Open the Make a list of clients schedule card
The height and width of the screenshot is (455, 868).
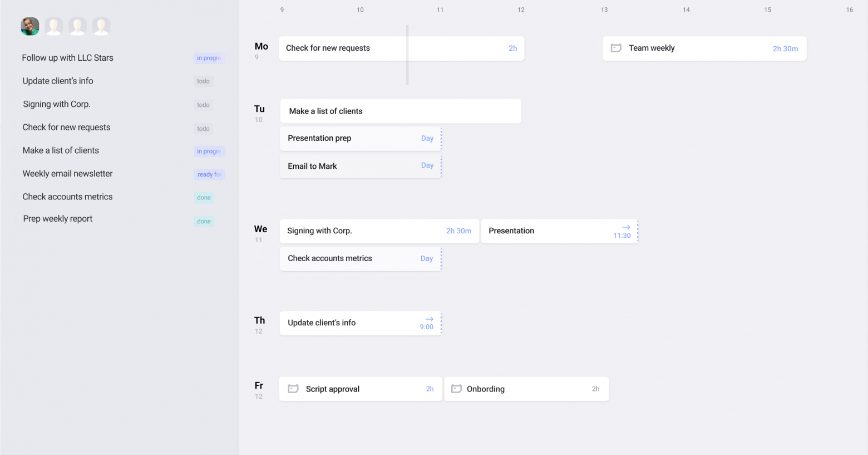click(400, 111)
